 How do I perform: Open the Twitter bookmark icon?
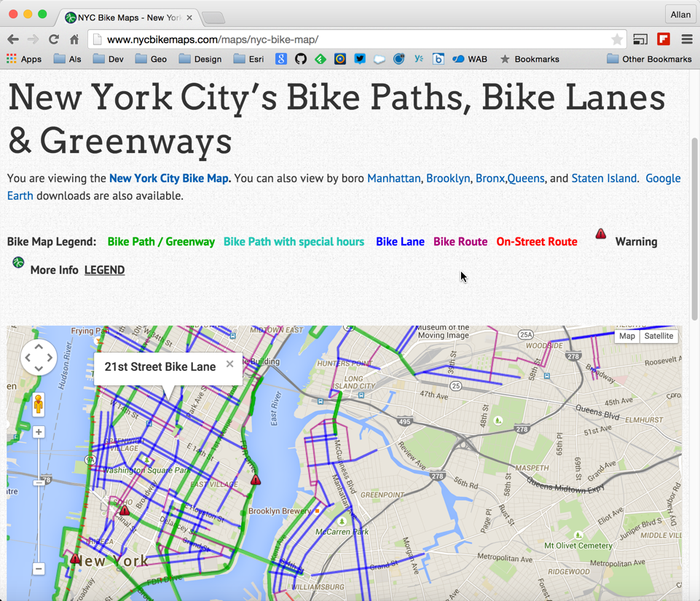[x=360, y=59]
